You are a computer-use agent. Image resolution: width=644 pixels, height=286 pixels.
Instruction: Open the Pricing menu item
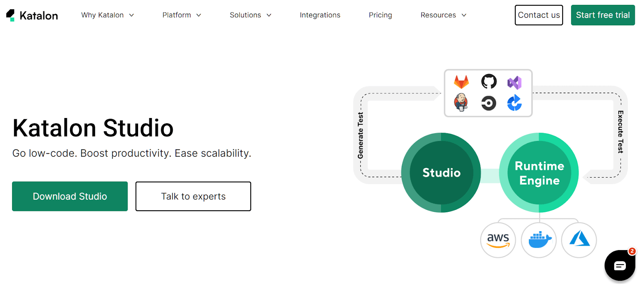tap(380, 15)
